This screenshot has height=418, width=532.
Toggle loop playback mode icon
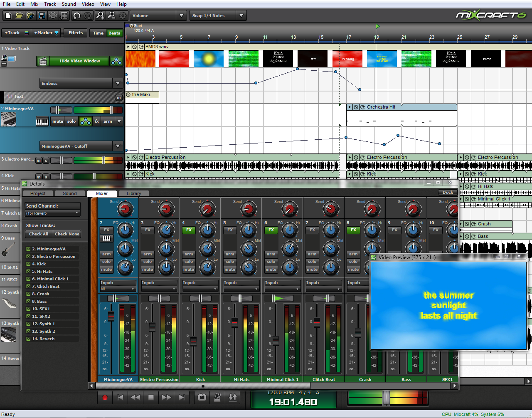tap(202, 397)
